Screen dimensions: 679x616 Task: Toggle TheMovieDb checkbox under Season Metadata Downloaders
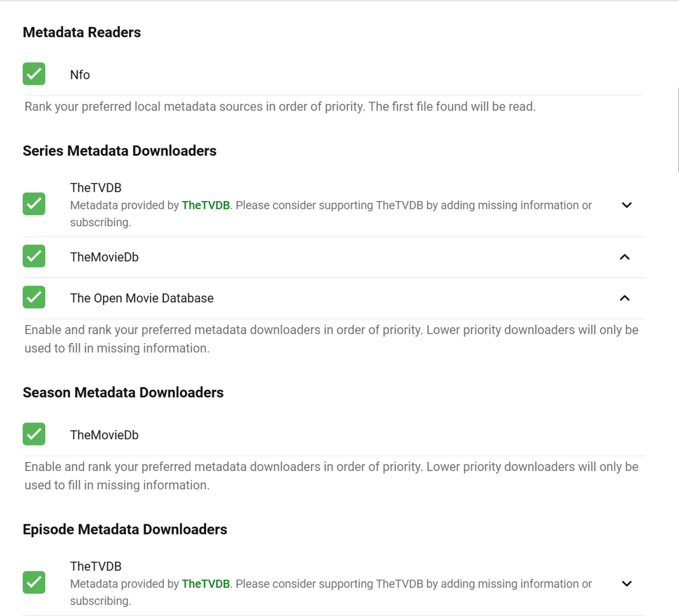(34, 434)
